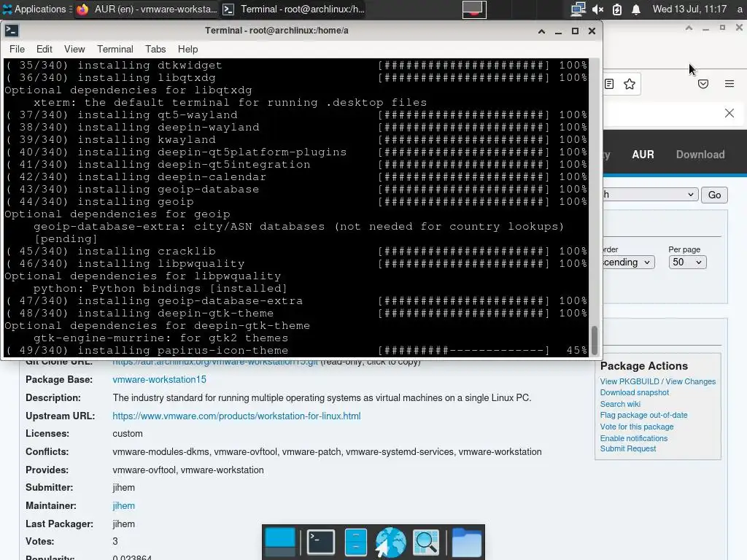Toggle Firefox reader view icon
747x560 pixels.
point(609,85)
